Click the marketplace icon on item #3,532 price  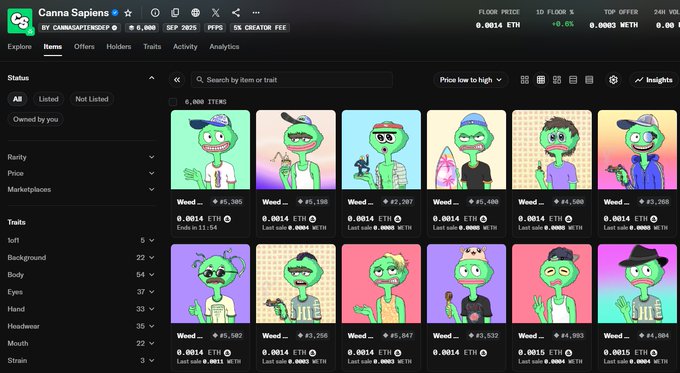pos(483,353)
